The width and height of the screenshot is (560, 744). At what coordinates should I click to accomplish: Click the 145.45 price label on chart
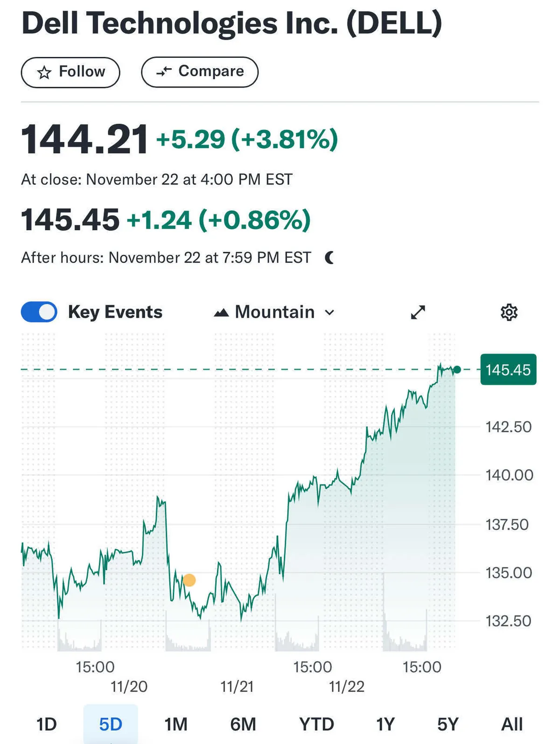(x=508, y=370)
